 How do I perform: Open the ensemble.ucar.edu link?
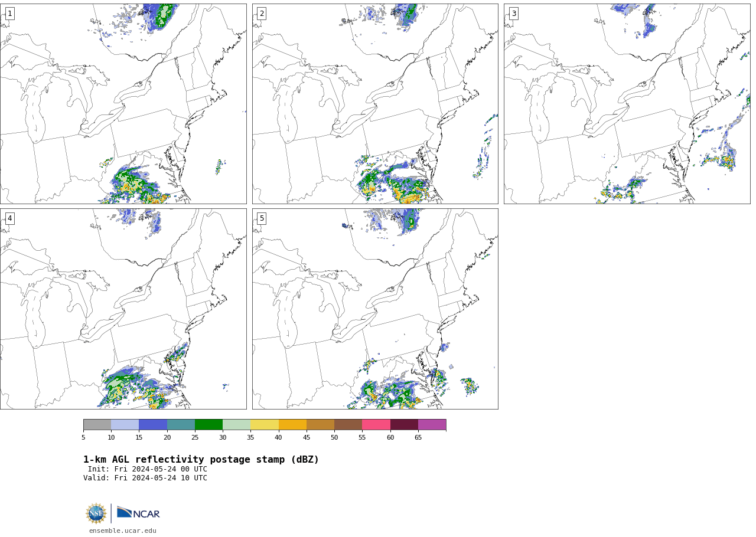pos(123,531)
